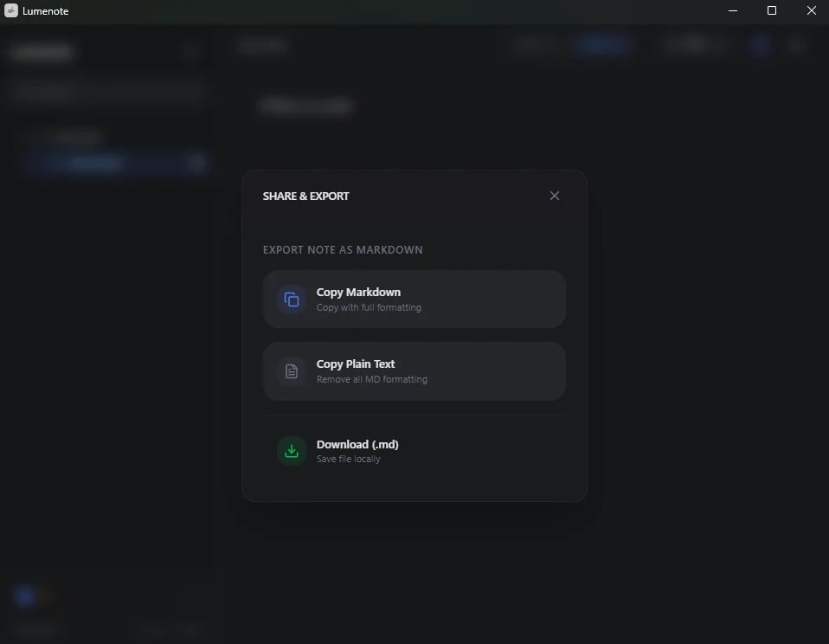Select Copy Plain Text to remove MD formatting
The image size is (829, 644).
pos(414,371)
